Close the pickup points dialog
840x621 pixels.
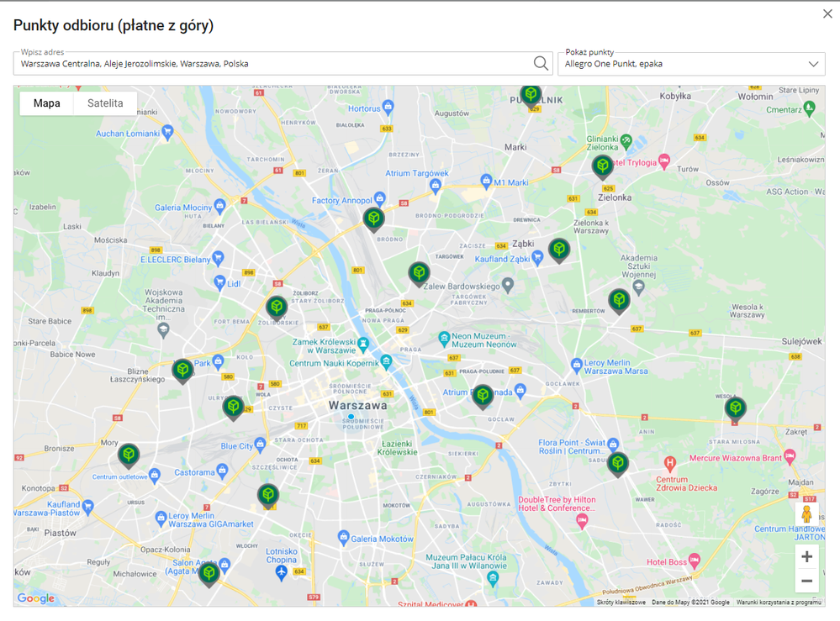click(x=827, y=14)
